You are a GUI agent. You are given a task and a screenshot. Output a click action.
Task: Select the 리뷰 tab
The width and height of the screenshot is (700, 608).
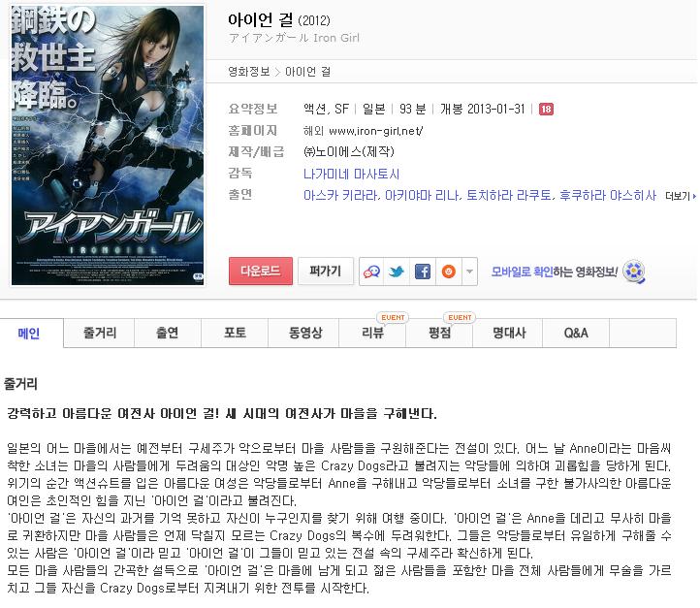[x=372, y=333]
